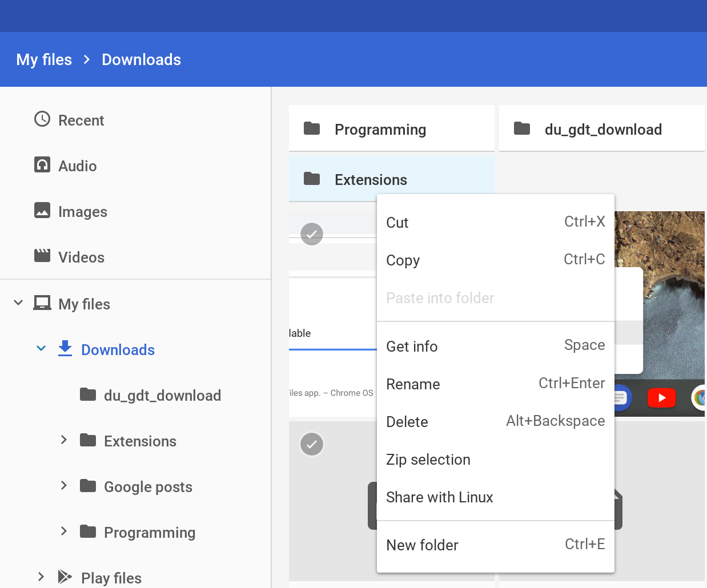The width and height of the screenshot is (707, 588).
Task: Click the Audio headphones icon
Action: (42, 165)
